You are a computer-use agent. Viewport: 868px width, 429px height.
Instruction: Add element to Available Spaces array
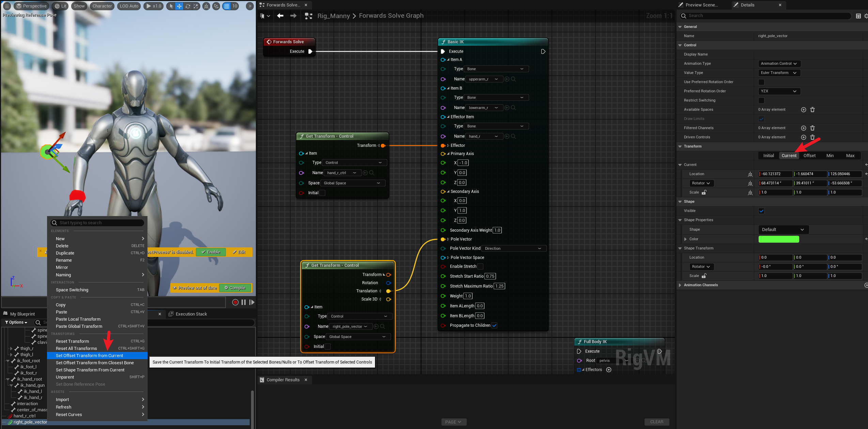(803, 110)
